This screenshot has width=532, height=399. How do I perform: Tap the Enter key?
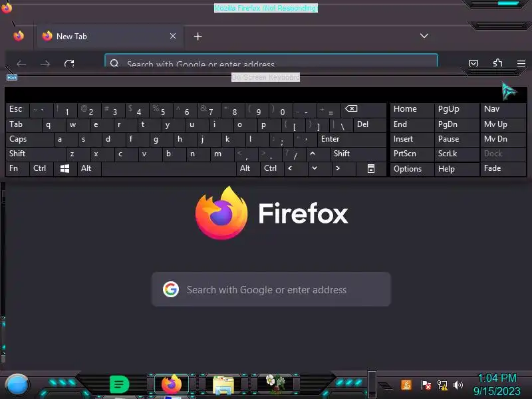352,139
